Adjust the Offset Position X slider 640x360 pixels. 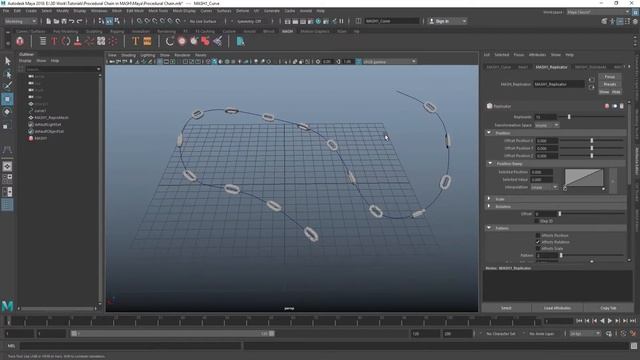click(591, 140)
